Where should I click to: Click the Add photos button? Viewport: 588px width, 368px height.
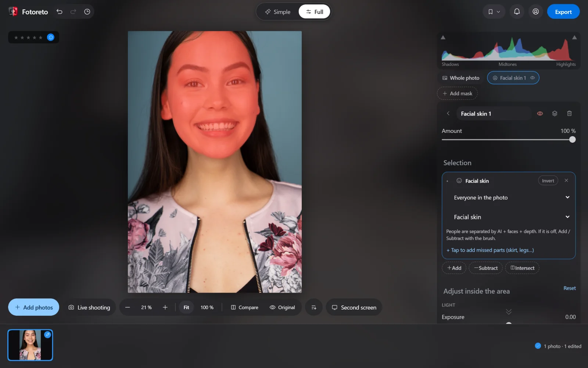coord(33,307)
